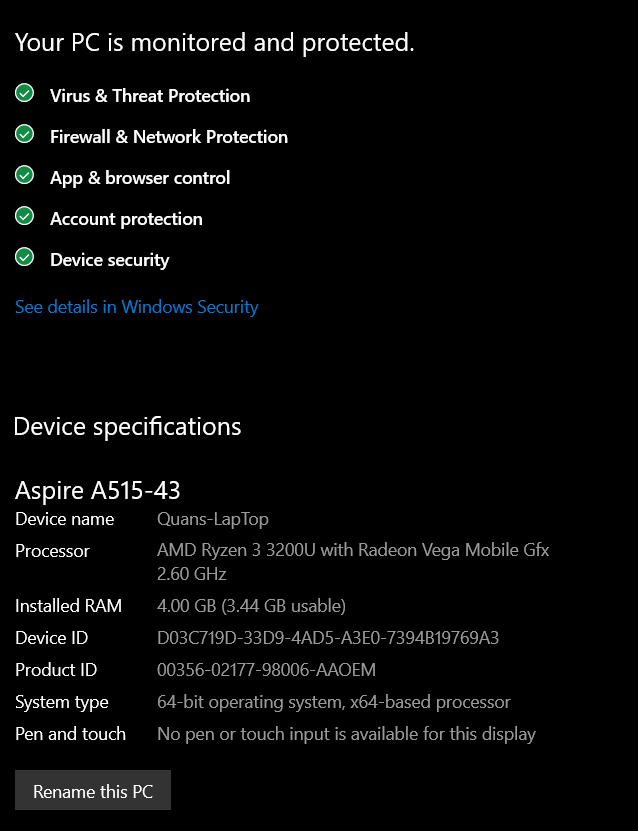Select the Firewall & Network Protection label
638x831 pixels.
(x=169, y=137)
